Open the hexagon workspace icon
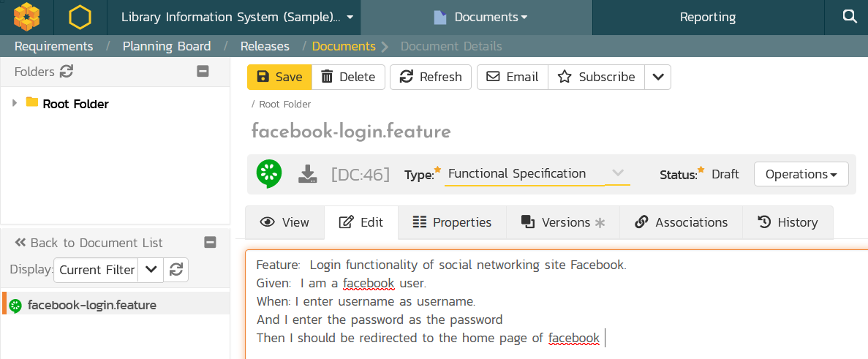 80,17
